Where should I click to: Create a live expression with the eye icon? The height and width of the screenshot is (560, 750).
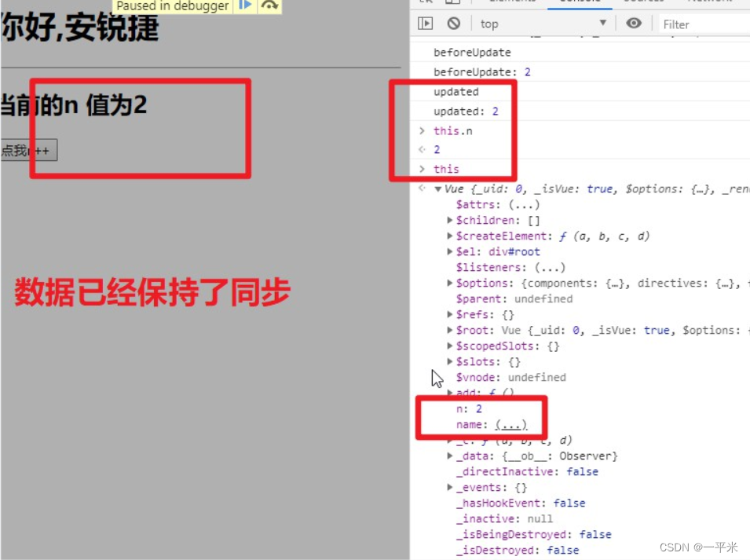[635, 24]
